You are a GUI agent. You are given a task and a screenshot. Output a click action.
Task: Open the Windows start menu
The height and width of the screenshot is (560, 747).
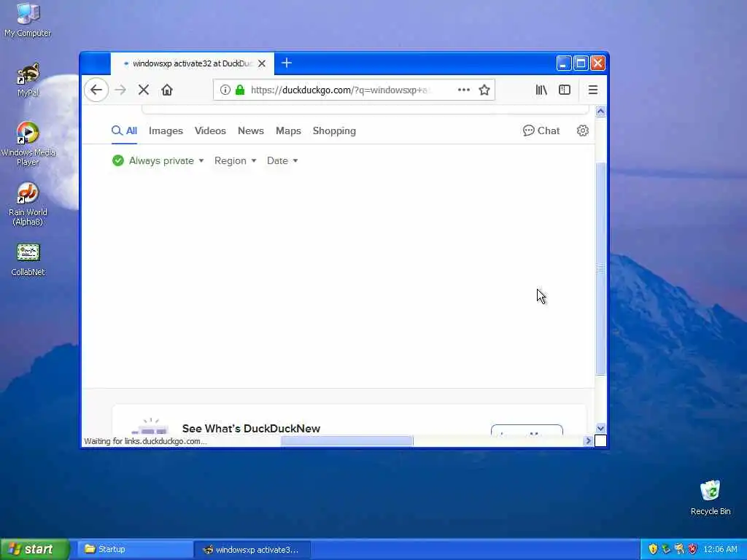point(35,549)
